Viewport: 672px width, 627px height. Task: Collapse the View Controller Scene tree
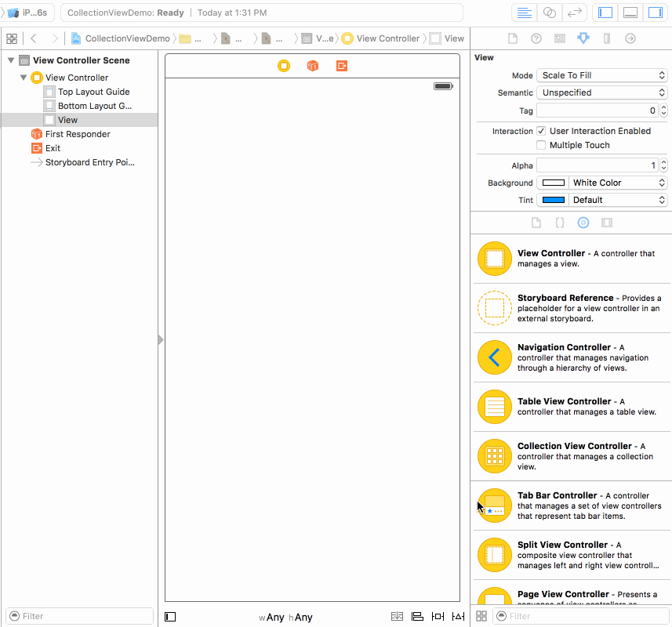click(x=11, y=60)
